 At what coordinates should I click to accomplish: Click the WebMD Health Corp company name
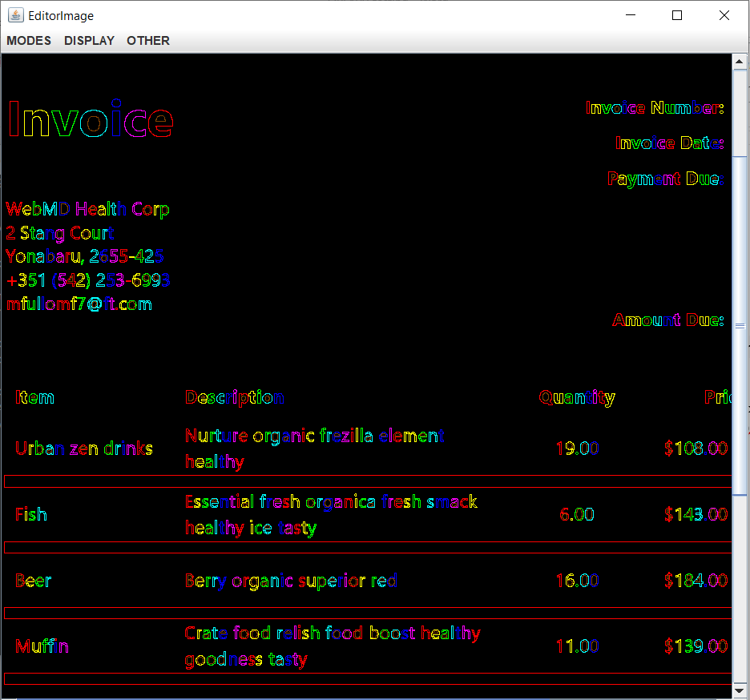click(87, 210)
